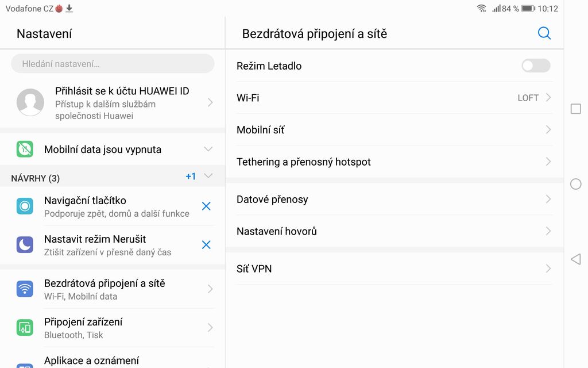588x368 pixels.
Task: Dismiss the Navigační tlačítko suggestion
Action: coord(206,206)
